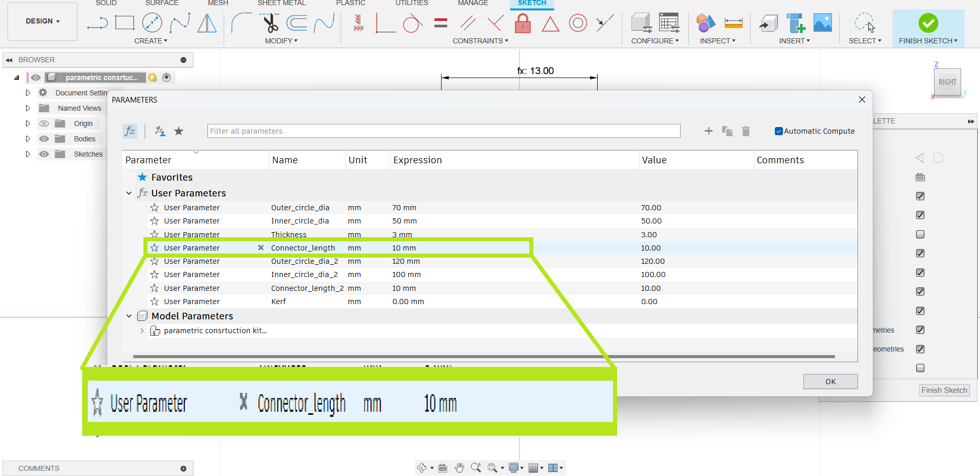Open the DESIGN workspace dropdown
980x476 pixels.
coord(43,21)
